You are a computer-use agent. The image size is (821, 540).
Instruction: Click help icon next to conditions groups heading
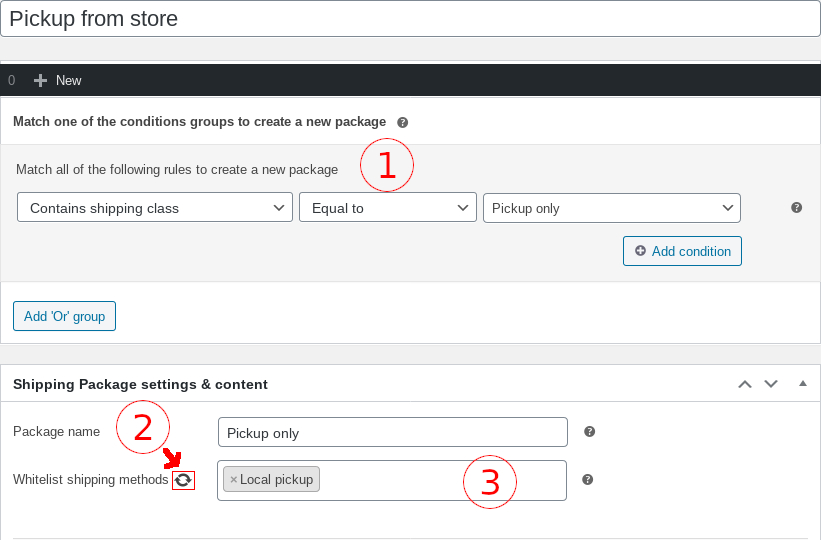(402, 122)
